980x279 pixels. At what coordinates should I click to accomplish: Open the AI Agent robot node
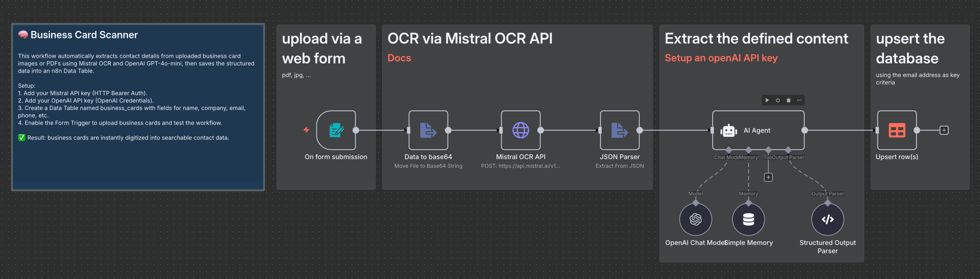pyautogui.click(x=758, y=130)
